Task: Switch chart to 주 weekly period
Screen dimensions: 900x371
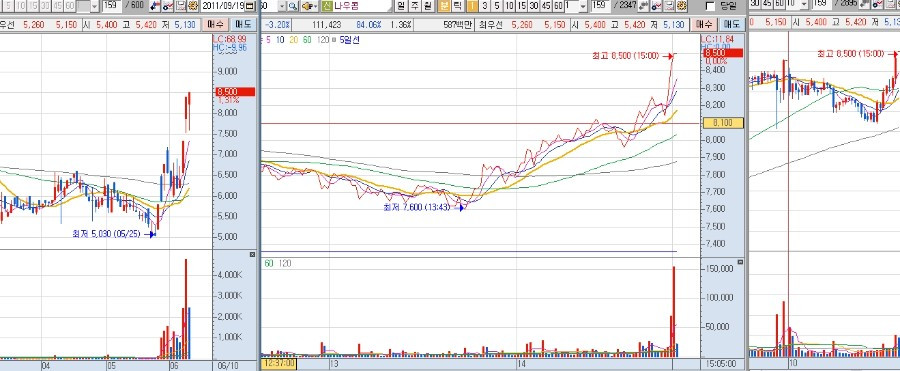Action: (414, 6)
